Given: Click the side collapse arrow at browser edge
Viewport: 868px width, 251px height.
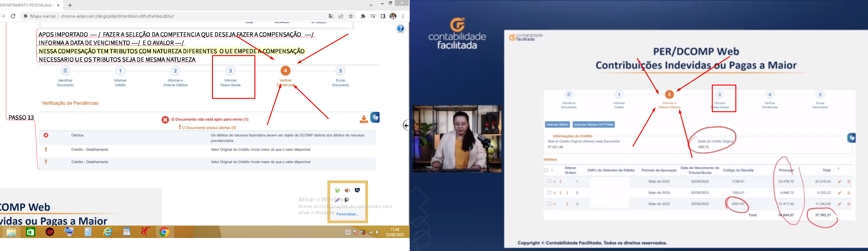Looking at the screenshot, I should click(406, 125).
